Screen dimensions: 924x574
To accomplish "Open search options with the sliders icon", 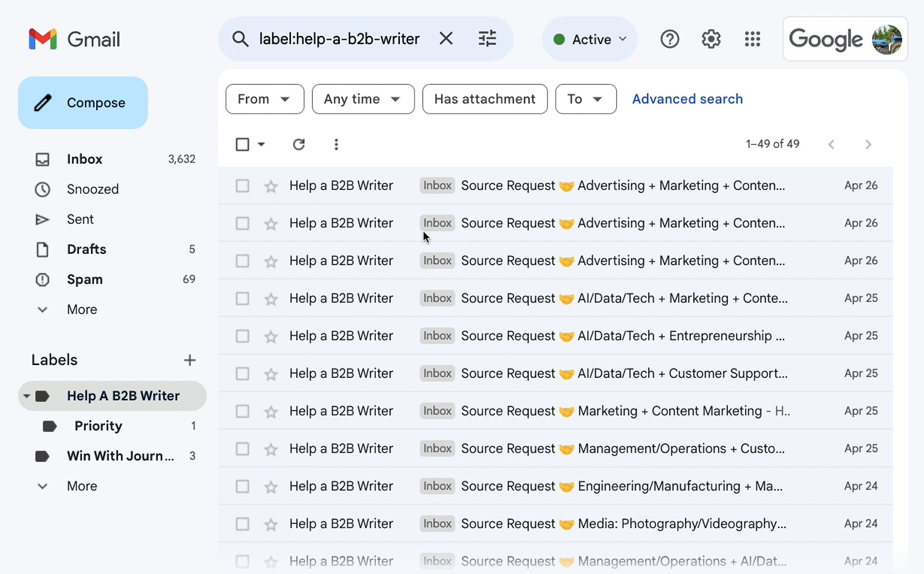I will (x=487, y=38).
